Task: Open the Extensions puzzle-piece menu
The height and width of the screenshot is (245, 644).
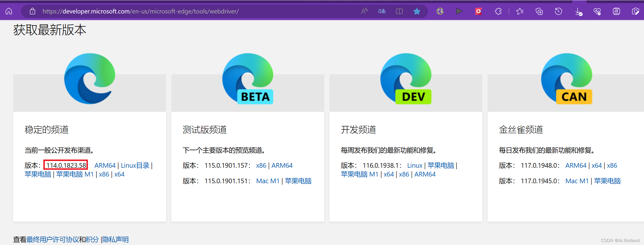Action: point(498,11)
